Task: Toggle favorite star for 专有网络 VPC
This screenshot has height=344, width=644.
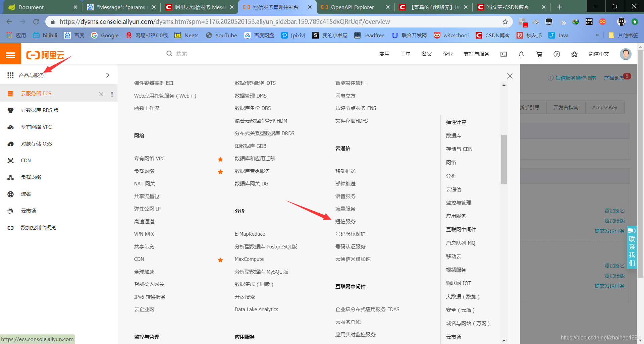Action: pyautogui.click(x=220, y=159)
